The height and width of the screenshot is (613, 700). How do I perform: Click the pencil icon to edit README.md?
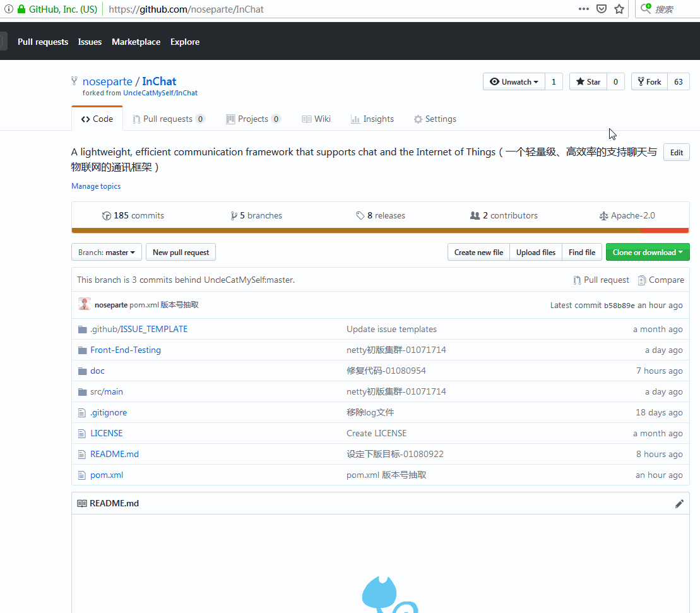pos(679,504)
